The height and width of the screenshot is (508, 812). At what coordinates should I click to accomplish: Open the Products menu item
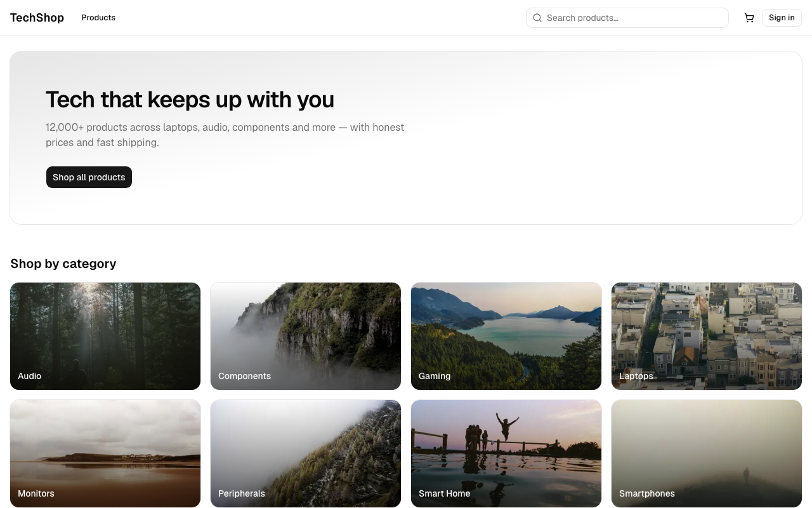(98, 18)
